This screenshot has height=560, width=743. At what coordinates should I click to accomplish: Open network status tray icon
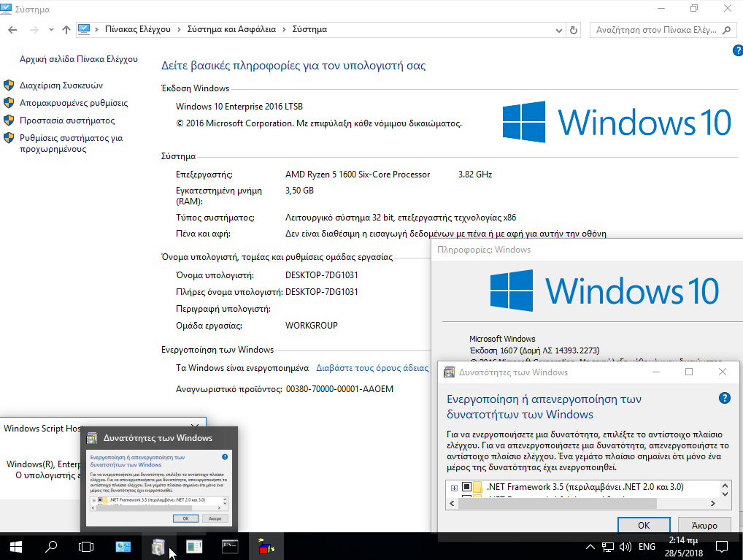(608, 547)
